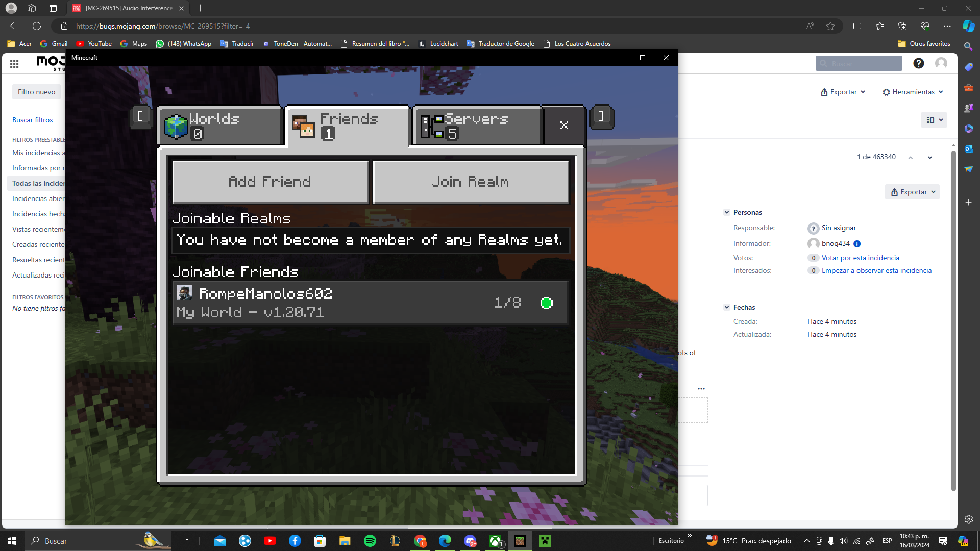Click the left bracket navigation icon

point(140,117)
